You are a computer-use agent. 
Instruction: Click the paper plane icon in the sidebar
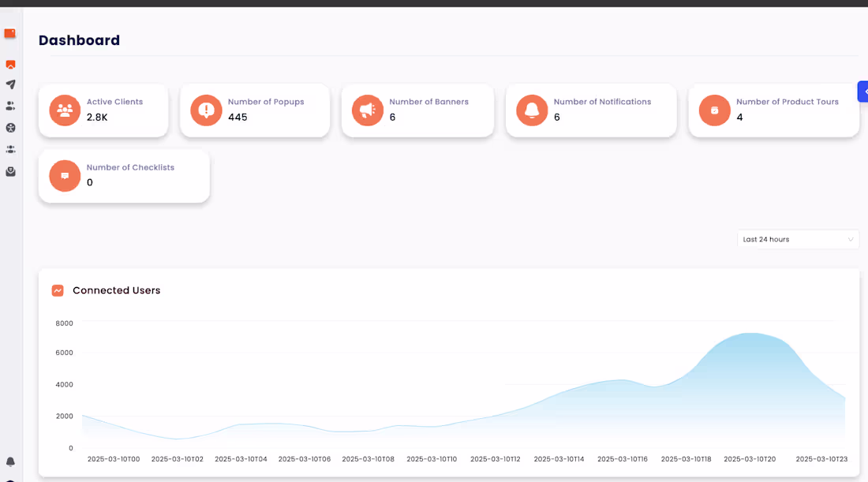[10, 84]
